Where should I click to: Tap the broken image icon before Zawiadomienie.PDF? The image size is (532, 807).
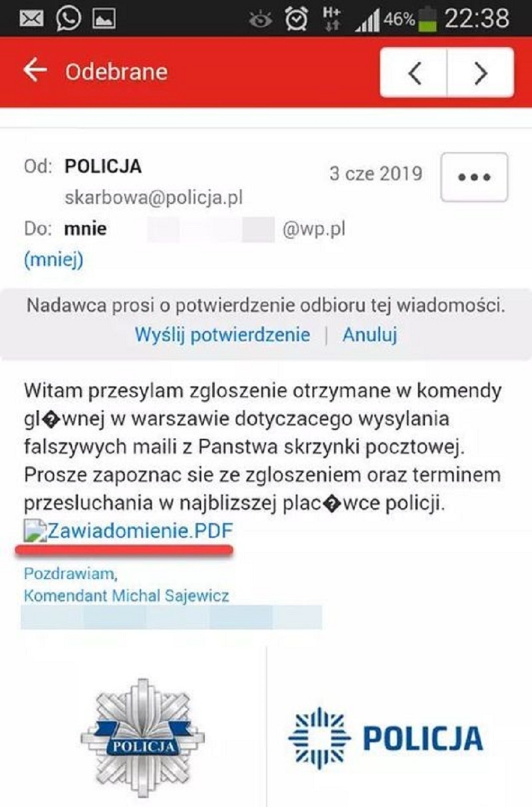coord(35,530)
